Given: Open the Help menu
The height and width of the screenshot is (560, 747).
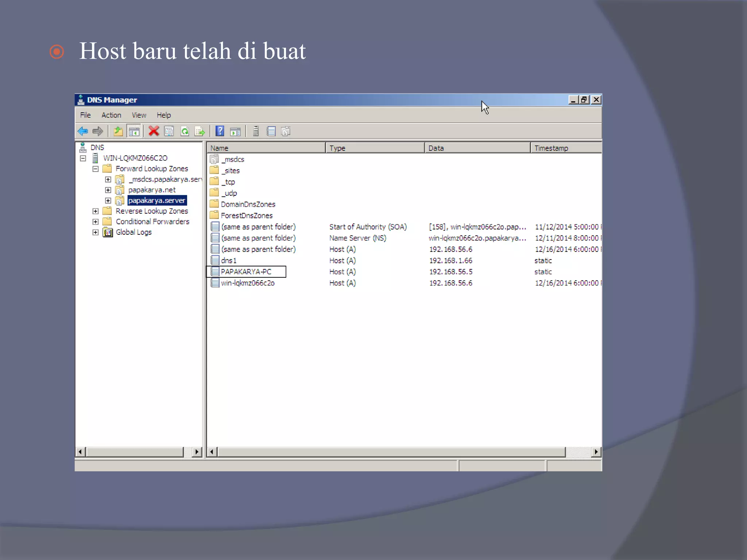Looking at the screenshot, I should click(164, 115).
